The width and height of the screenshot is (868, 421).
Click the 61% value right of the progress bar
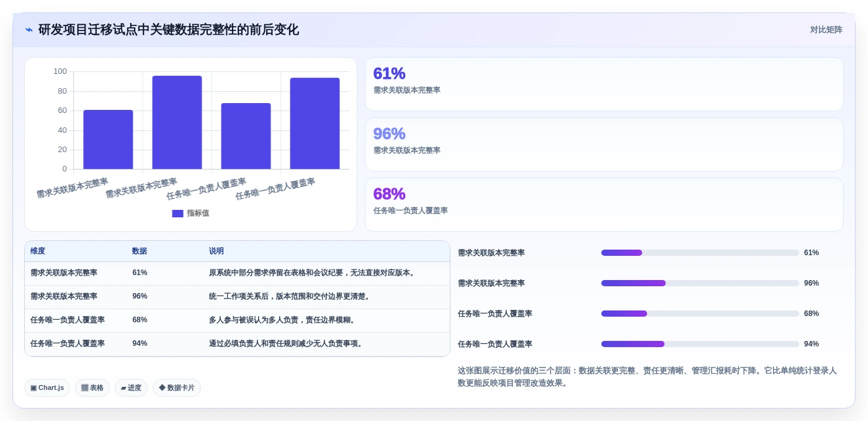tap(812, 253)
